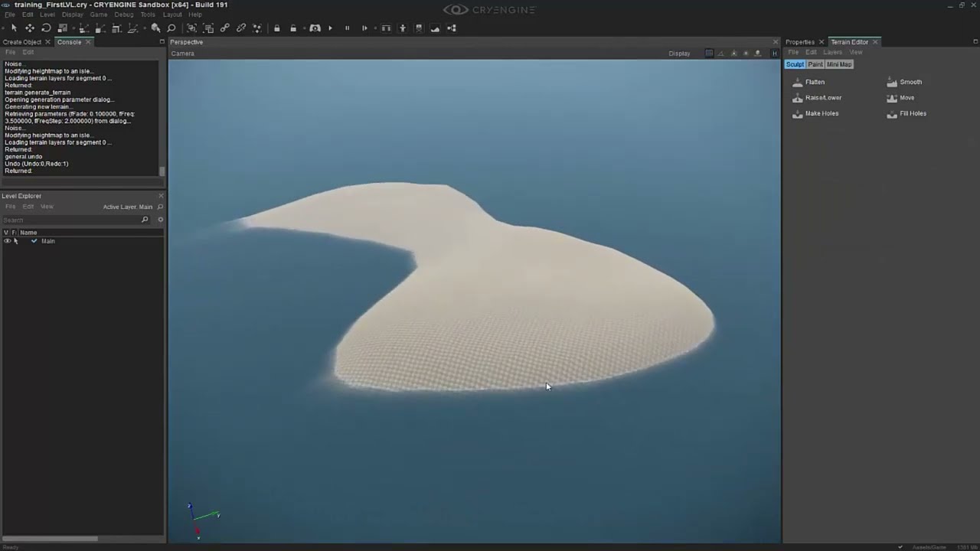This screenshot has width=980, height=551.
Task: Toggle the viewport grid display icon
Action: 709,54
